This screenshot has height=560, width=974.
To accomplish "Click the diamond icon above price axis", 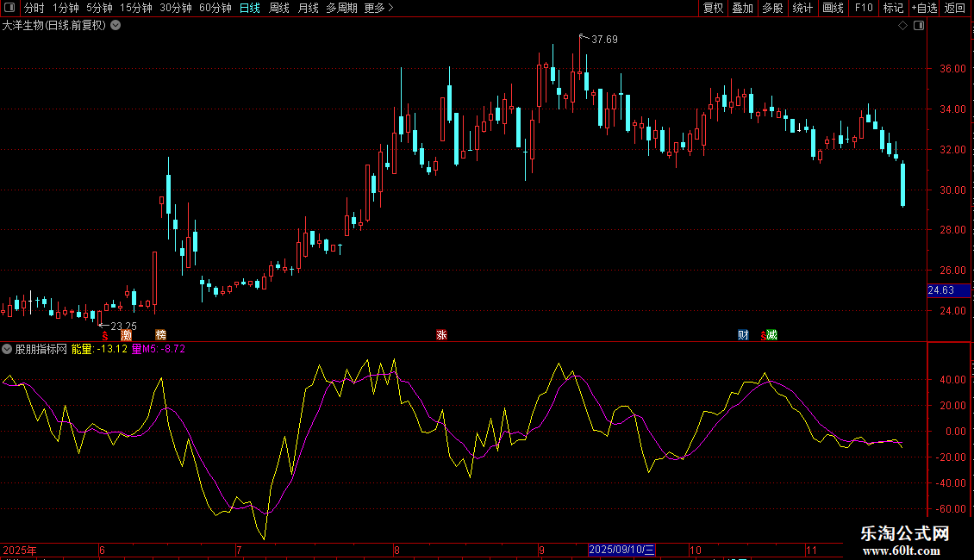I will [x=902, y=26].
